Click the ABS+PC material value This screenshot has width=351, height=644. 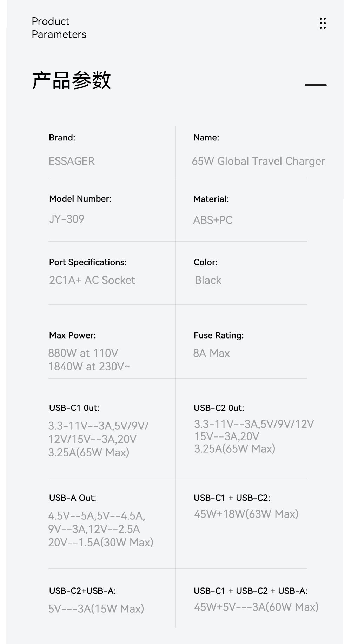pyautogui.click(x=213, y=220)
